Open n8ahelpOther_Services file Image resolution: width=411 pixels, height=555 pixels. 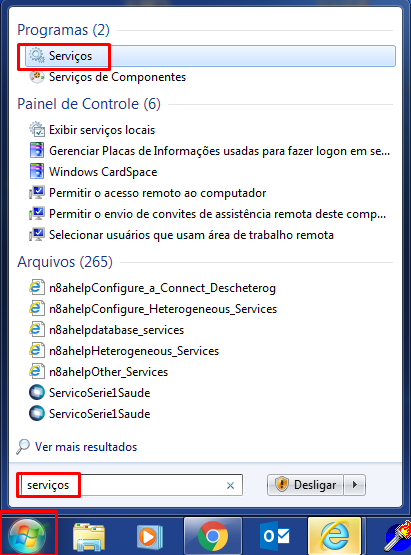pos(108,372)
